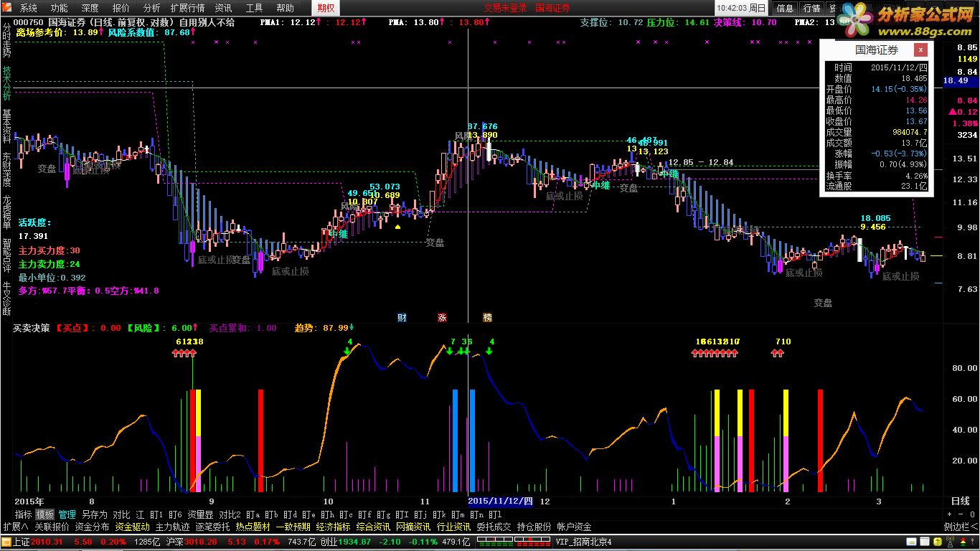Open the 资讯 menu
Screen dimensions: 980x551
[x=223, y=8]
